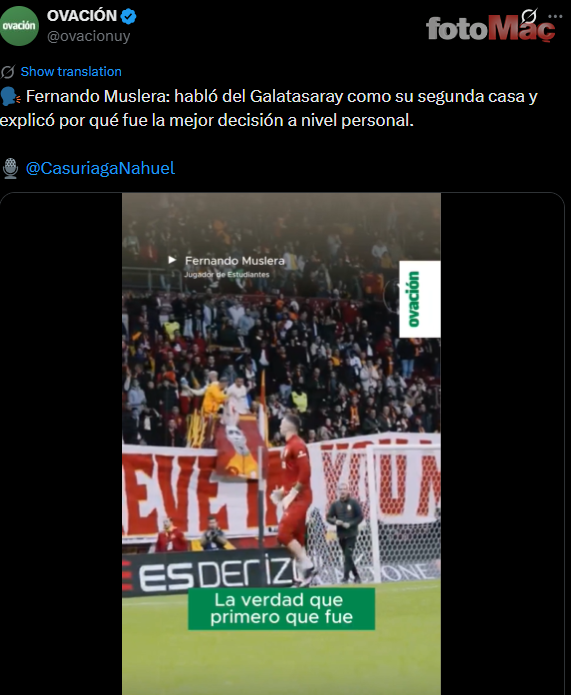Click the tweet text about Galatasaray
571x695 pixels.
(269, 108)
